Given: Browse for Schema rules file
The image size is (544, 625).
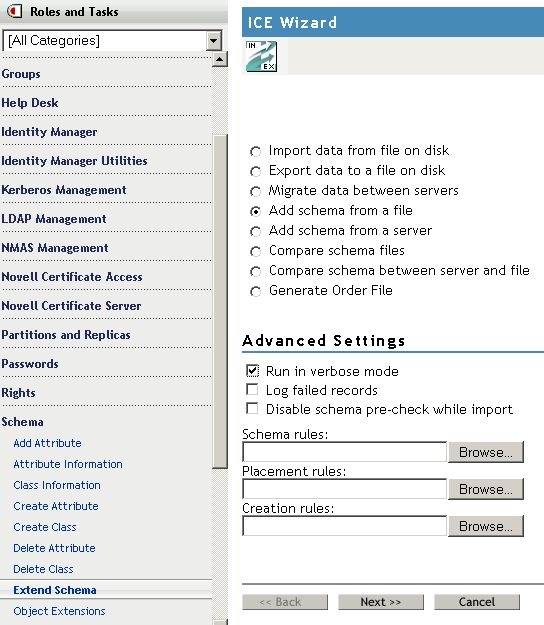Looking at the screenshot, I should click(x=486, y=452).
